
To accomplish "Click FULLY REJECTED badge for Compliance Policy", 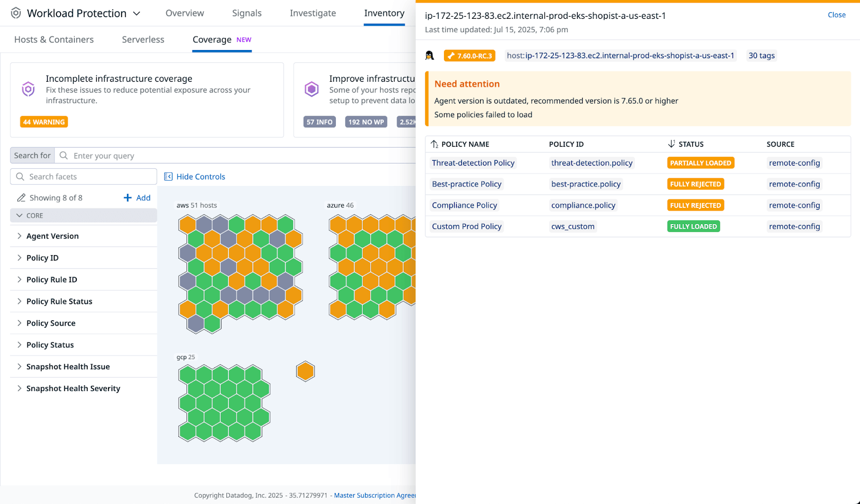I will click(x=696, y=205).
